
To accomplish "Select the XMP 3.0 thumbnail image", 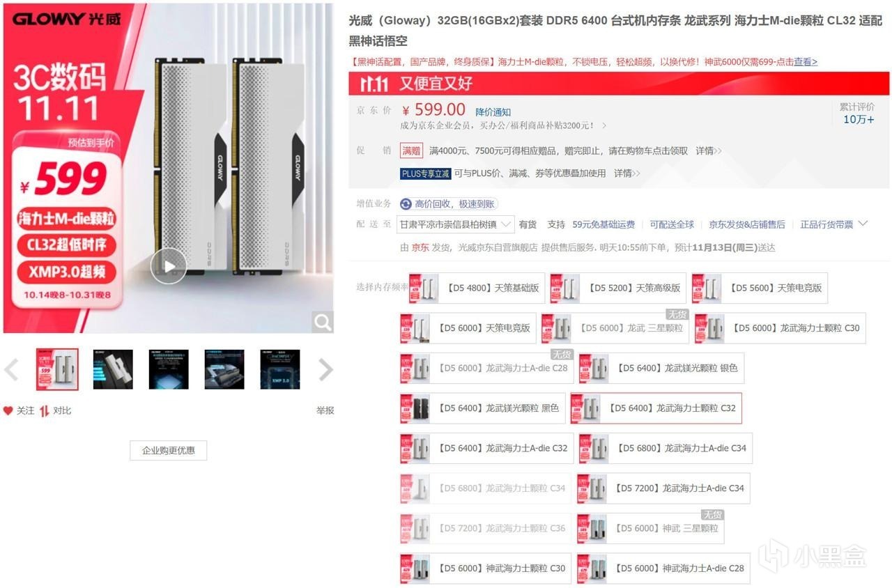I will [280, 369].
